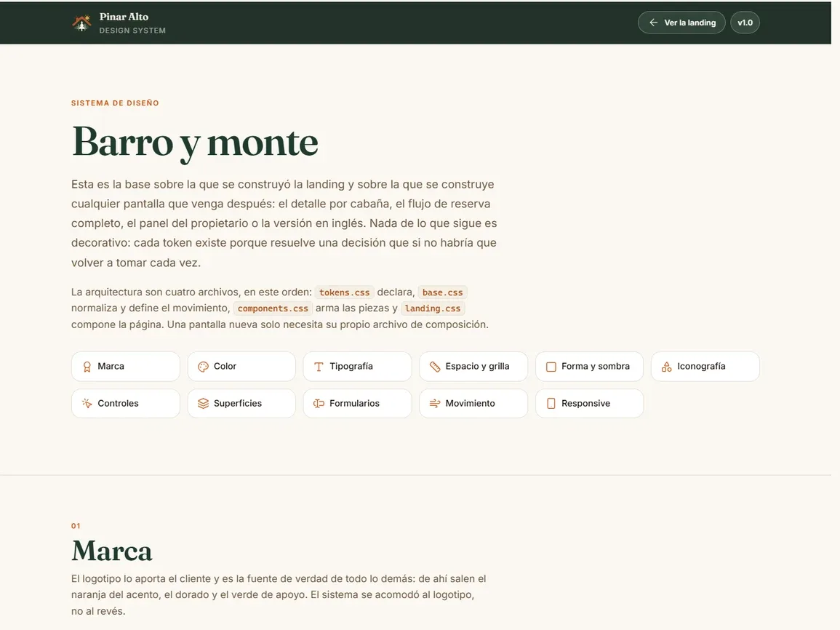Go to the Formularios section
Screen dimensions: 840x630
[357, 404]
